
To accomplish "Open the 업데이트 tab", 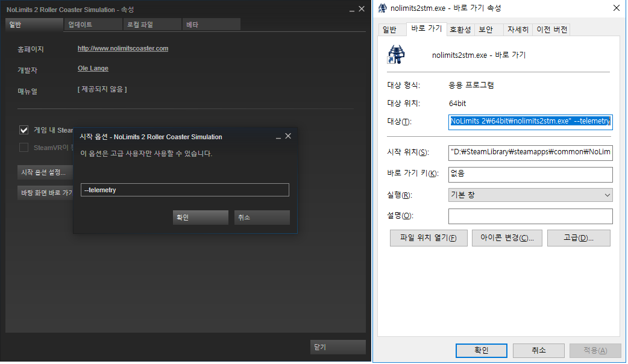I will click(93, 25).
